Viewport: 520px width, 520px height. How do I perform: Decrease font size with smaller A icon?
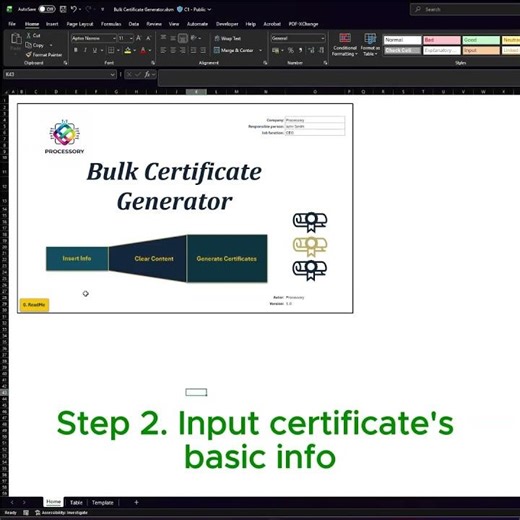point(148,38)
